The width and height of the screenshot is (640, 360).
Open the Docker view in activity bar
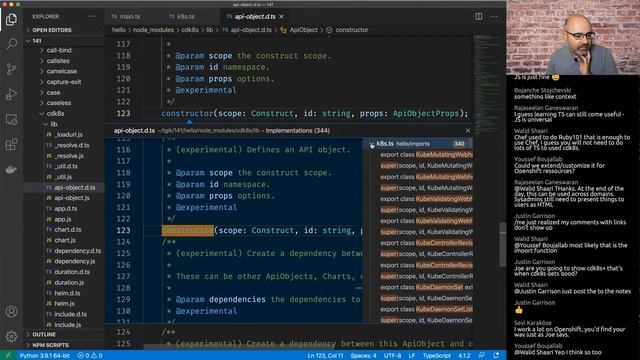11,169
